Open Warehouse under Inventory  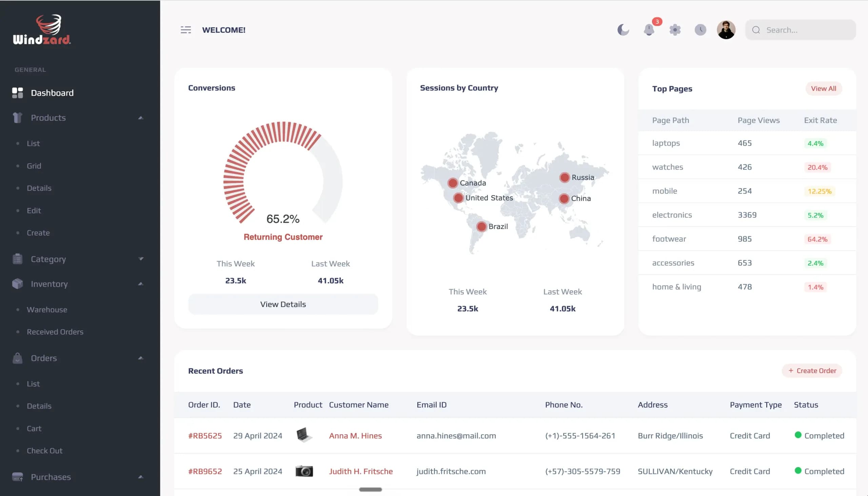pyautogui.click(x=47, y=310)
